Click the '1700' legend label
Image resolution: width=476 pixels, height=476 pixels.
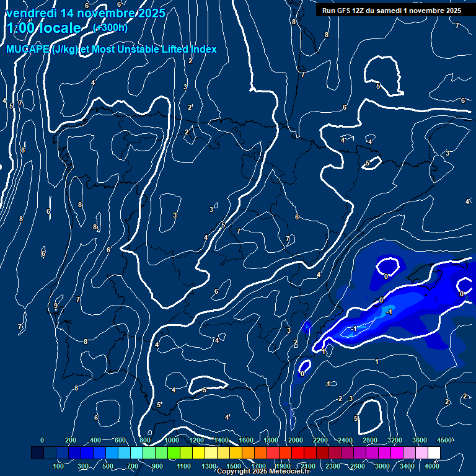258,466
